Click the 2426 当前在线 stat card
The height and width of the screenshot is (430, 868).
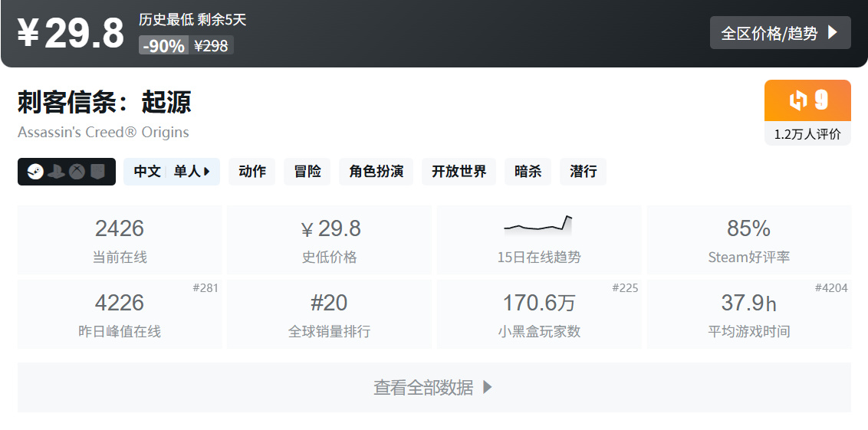click(120, 240)
